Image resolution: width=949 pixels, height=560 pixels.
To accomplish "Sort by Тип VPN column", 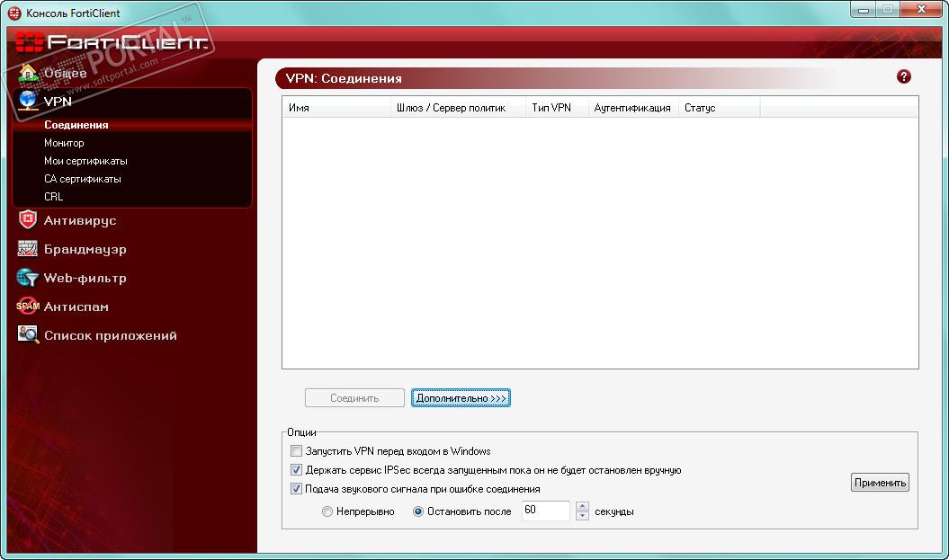I will coord(557,108).
